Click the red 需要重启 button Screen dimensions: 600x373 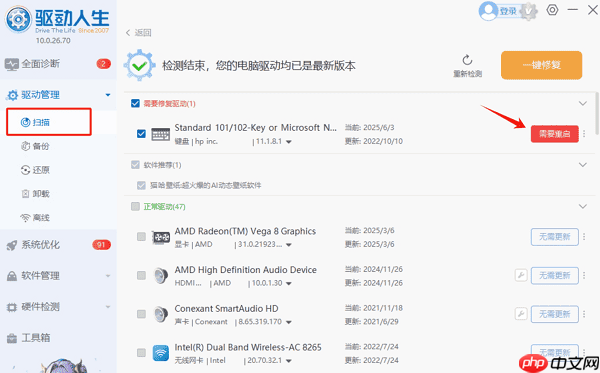(554, 134)
